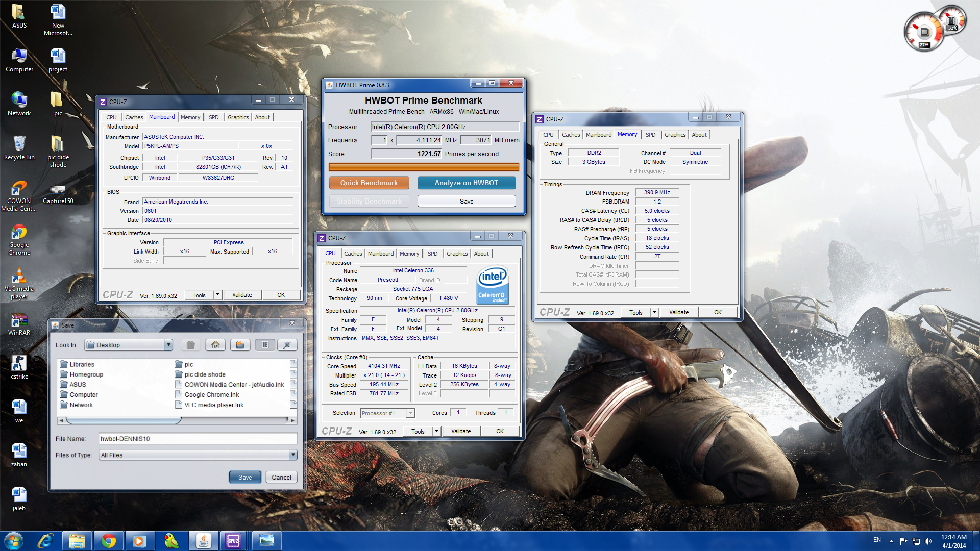
Task: Click the Home folder icon in Save dialog
Action: (x=215, y=345)
